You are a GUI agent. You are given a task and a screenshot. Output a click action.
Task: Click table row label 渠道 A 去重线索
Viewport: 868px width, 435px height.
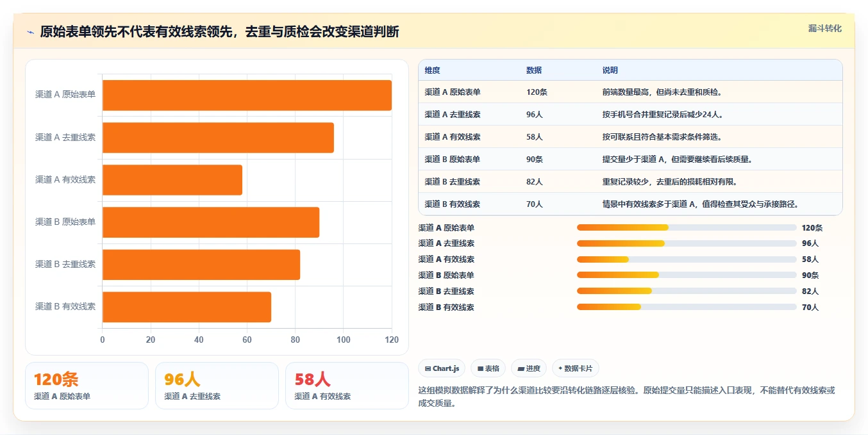(453, 115)
